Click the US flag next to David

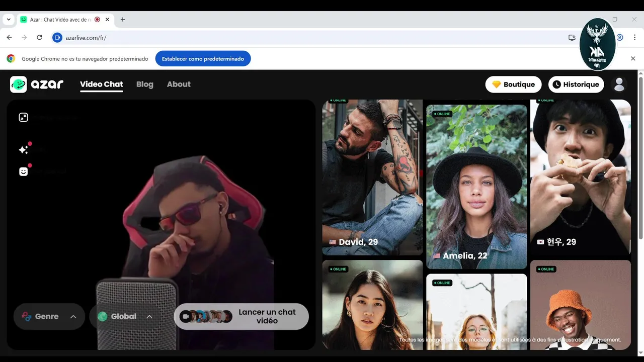coord(333,242)
